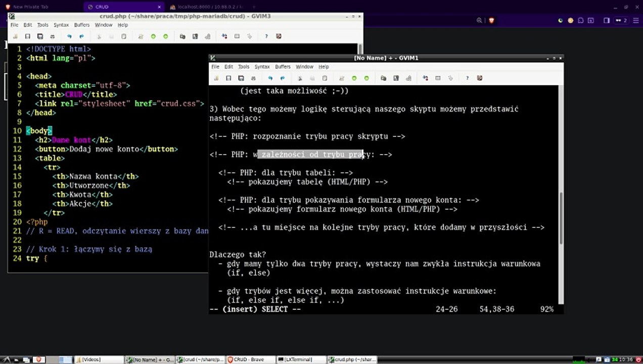Undo last change in GVIM1 toolbar

270,78
